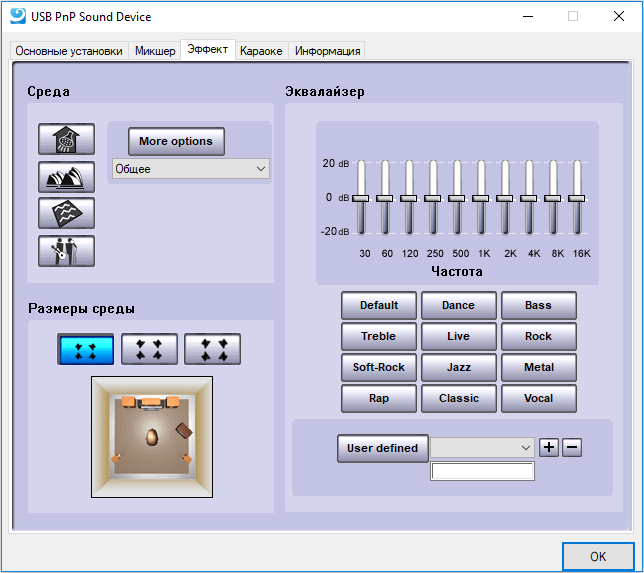Select the music pub environment with guitarist
The height and width of the screenshot is (573, 644).
click(x=66, y=251)
